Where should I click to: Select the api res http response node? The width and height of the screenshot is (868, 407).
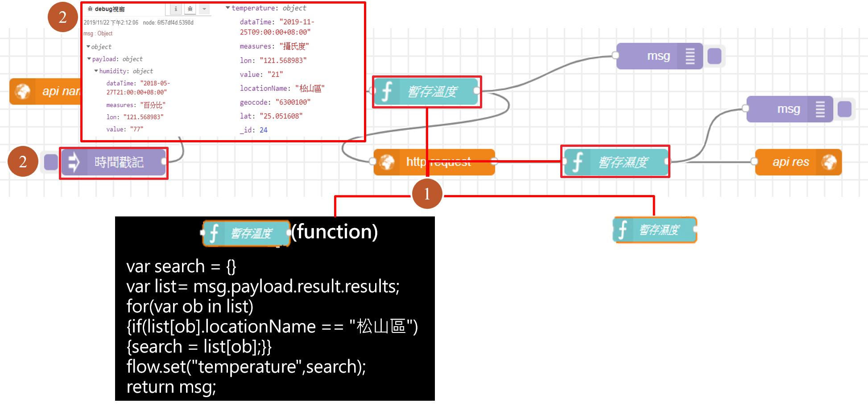click(799, 162)
